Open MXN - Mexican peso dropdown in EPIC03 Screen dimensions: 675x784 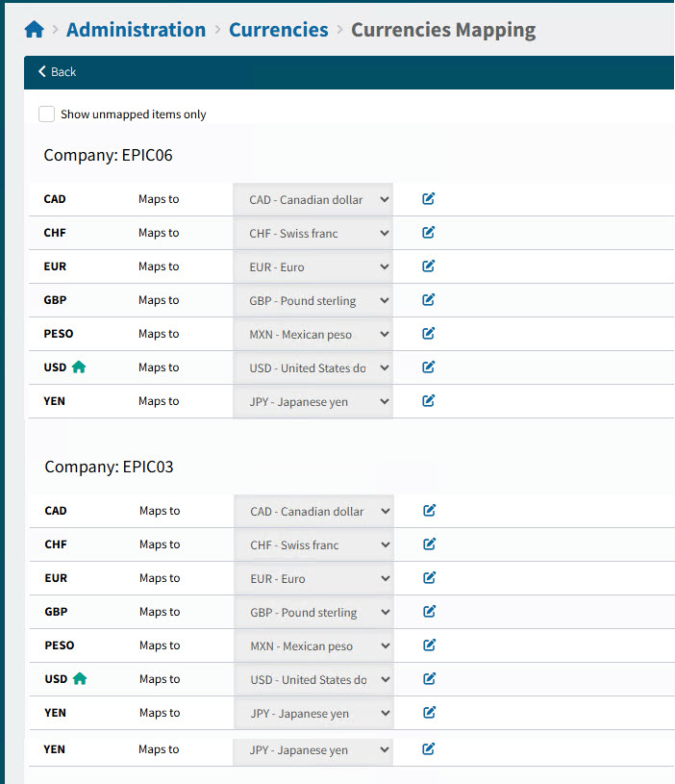[313, 646]
